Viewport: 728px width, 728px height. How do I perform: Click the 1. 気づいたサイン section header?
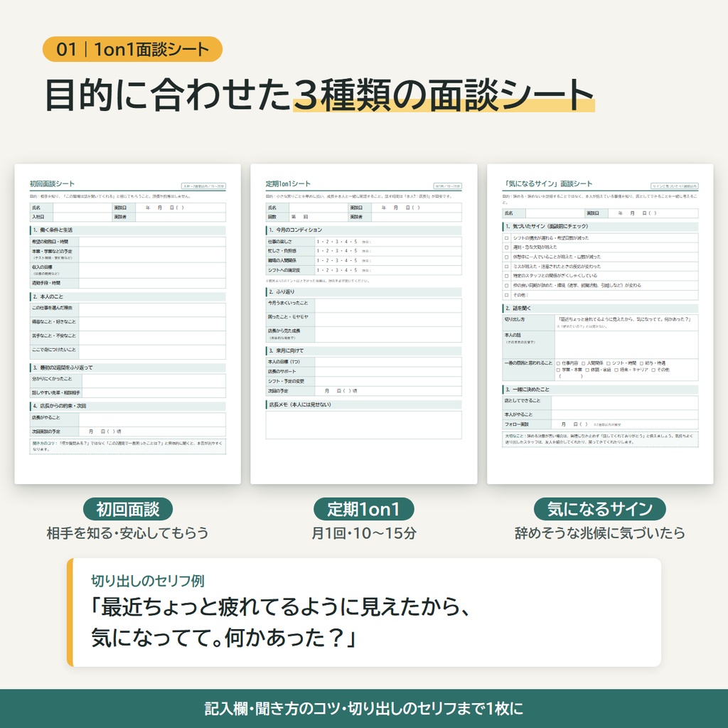[600, 226]
